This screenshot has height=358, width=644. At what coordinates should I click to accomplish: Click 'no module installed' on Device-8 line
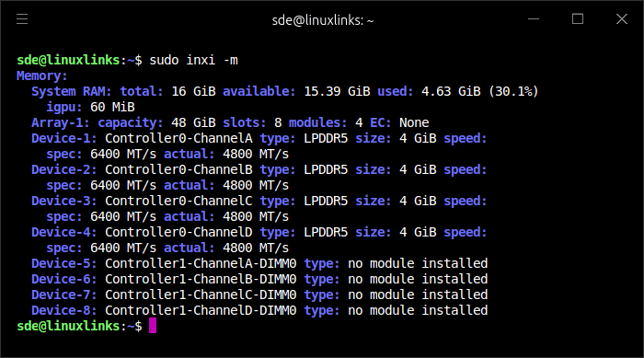tap(418, 310)
